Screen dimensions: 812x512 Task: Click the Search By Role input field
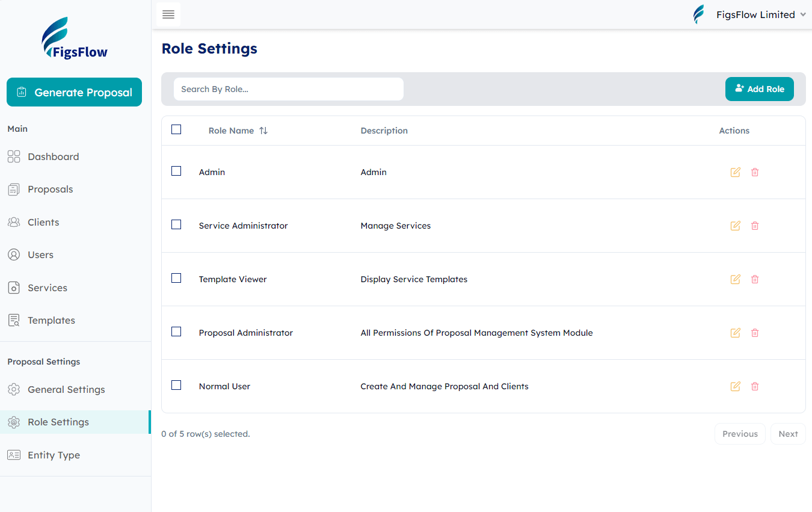coord(289,88)
